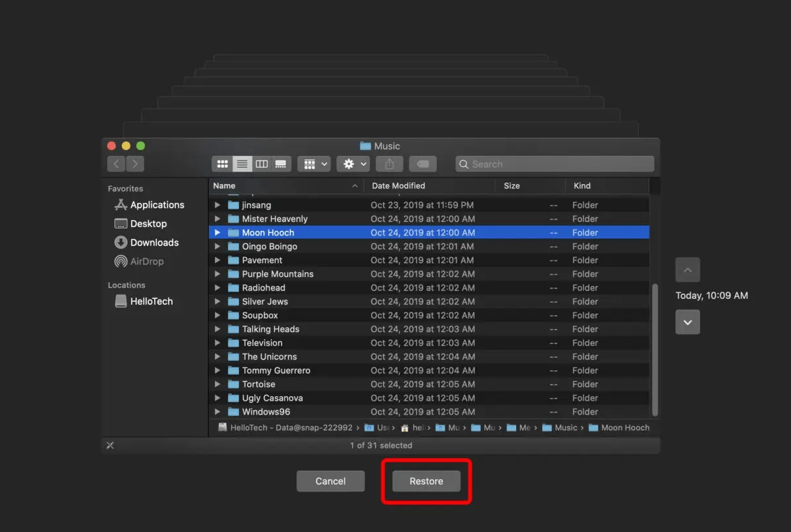Image resolution: width=791 pixels, height=532 pixels.
Task: Select the Talking Heads folder icon
Action: tap(233, 329)
